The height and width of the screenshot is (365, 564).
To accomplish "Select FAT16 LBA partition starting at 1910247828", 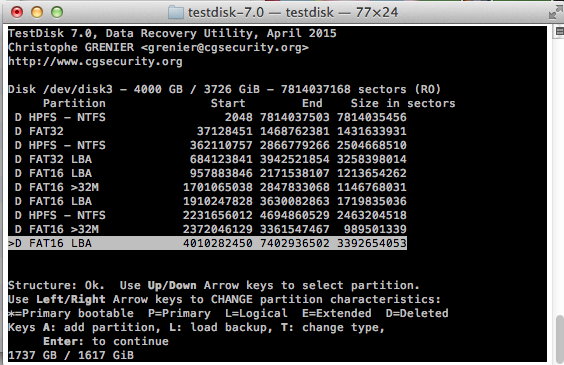I will coord(210,201).
